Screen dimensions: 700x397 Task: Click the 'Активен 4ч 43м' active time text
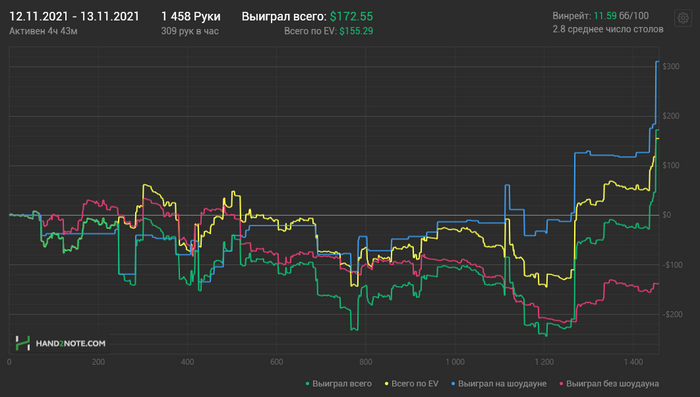[x=43, y=31]
